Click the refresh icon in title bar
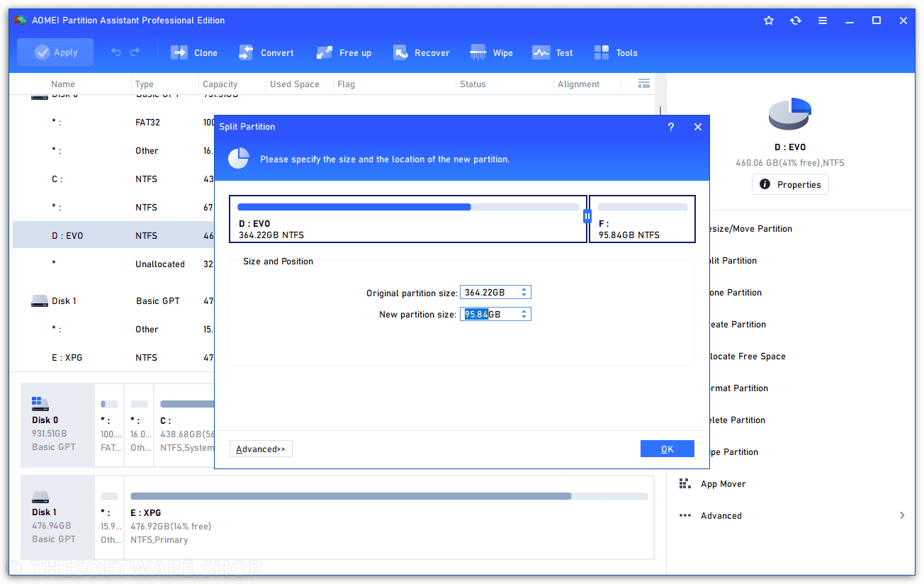The width and height of the screenshot is (924, 584). coord(796,21)
